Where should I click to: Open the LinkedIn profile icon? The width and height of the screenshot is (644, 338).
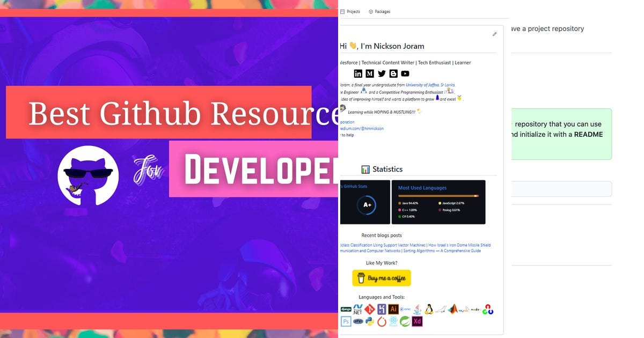[x=358, y=73]
